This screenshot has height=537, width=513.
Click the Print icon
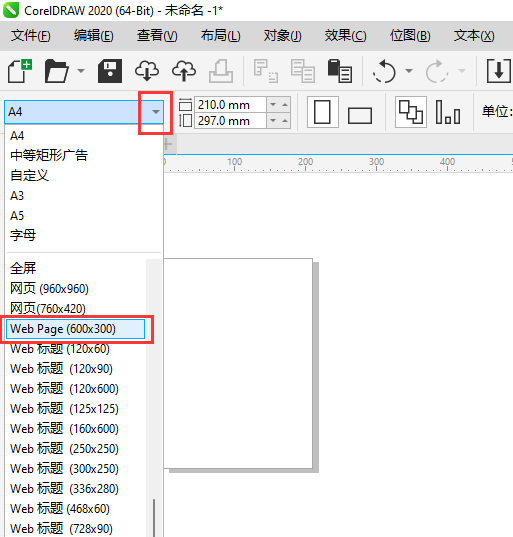[221, 71]
